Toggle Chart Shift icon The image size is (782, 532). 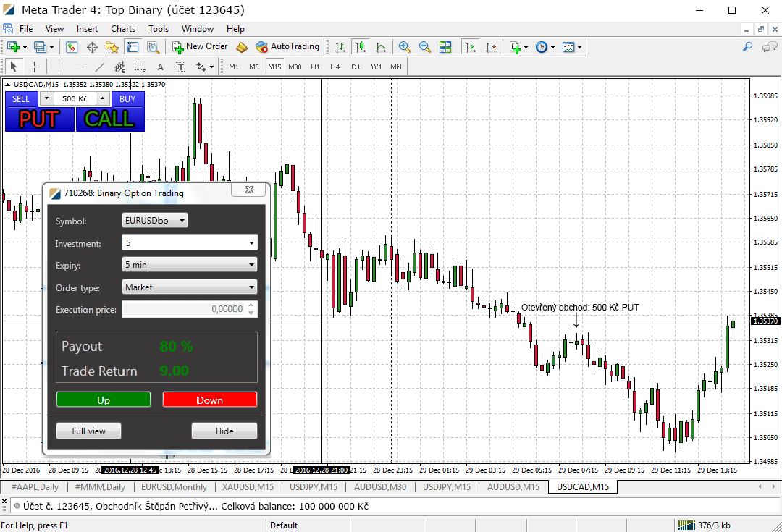tap(491, 47)
